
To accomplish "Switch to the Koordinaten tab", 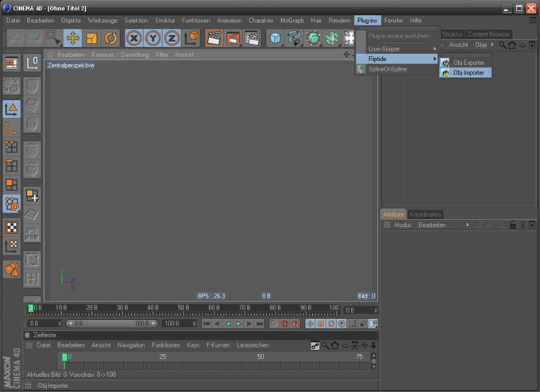I will point(426,214).
